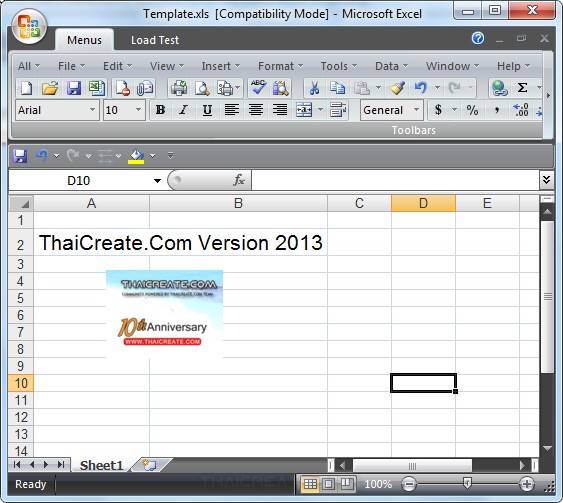Image resolution: width=563 pixels, height=503 pixels.
Task: Toggle Bold formatting
Action: 160,110
